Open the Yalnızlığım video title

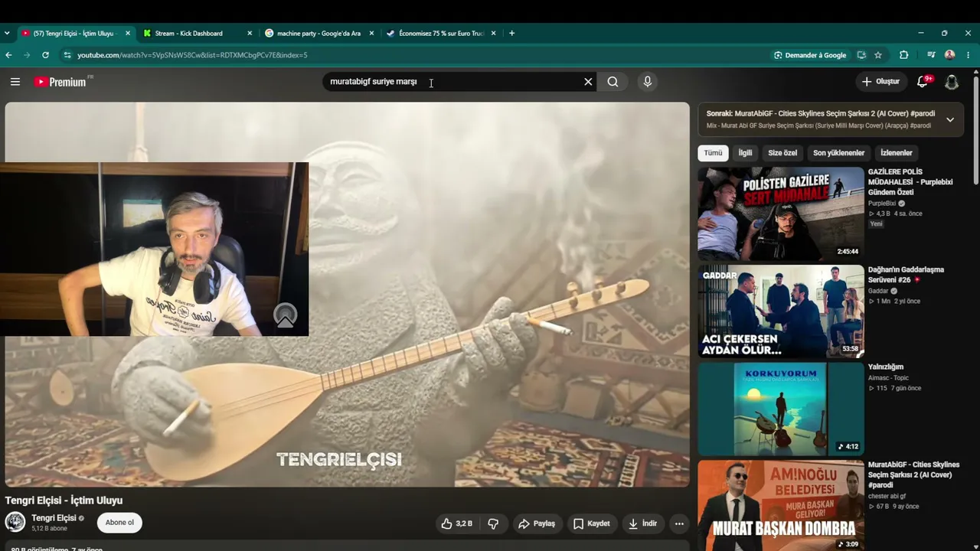coord(886,367)
